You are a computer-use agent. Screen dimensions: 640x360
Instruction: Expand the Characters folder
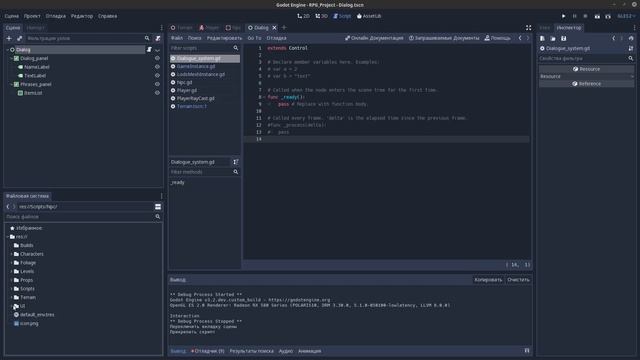(x=11, y=254)
